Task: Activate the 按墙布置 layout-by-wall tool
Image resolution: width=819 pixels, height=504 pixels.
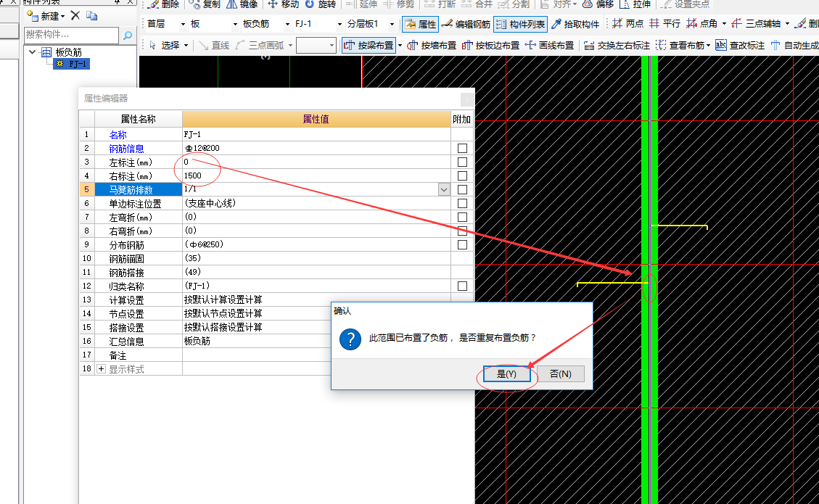Action: (432, 46)
